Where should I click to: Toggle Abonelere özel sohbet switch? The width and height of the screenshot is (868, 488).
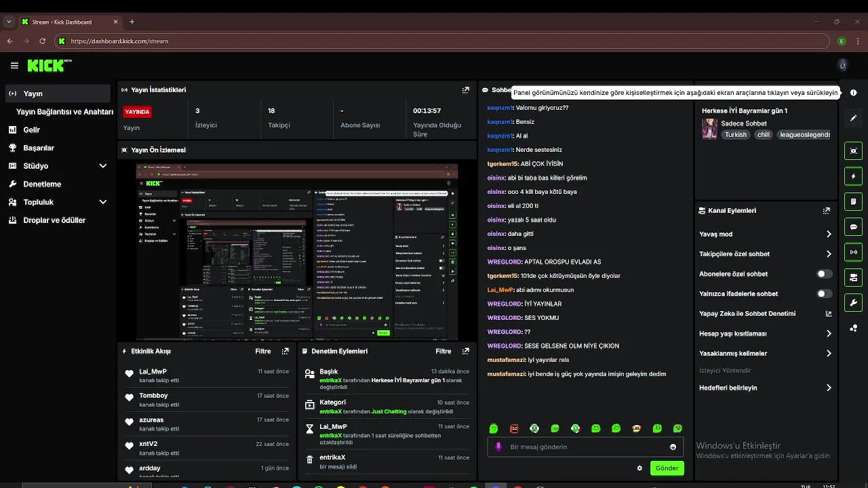coord(824,274)
